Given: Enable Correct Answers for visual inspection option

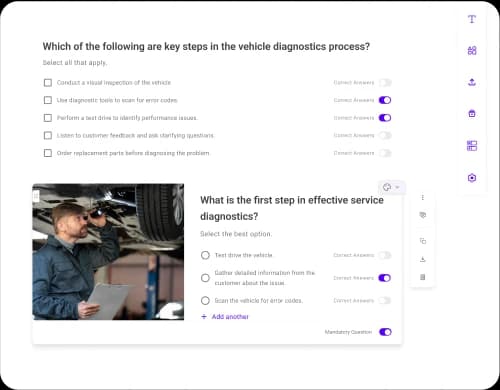Looking at the screenshot, I should [385, 83].
